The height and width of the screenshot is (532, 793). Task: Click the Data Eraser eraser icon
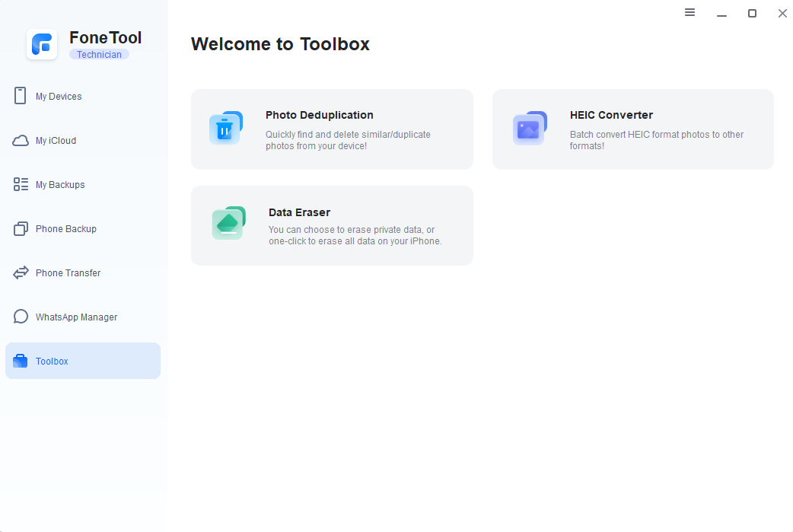click(228, 225)
